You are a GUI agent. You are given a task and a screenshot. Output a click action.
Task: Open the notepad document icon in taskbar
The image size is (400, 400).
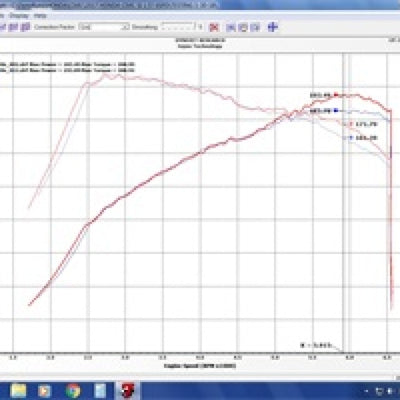100,391
